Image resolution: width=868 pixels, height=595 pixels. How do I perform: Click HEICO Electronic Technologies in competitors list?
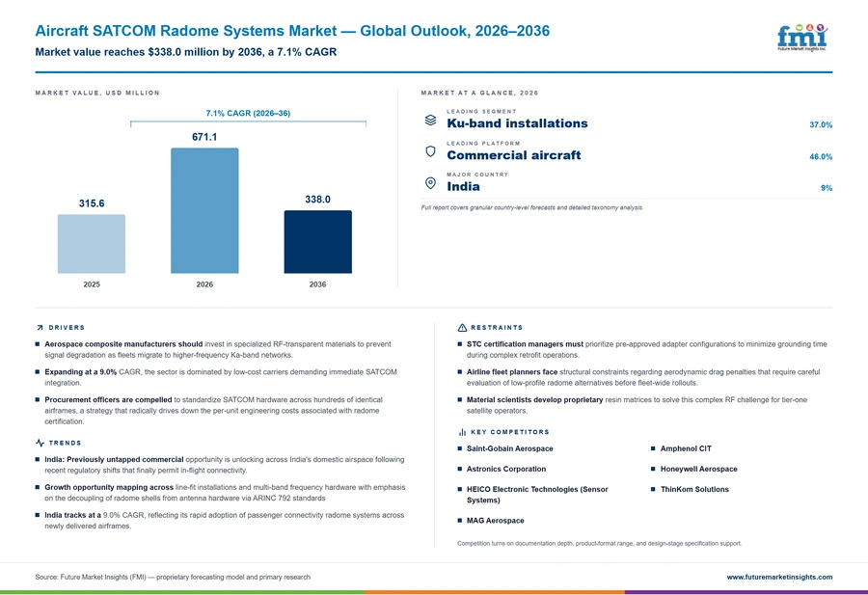(x=537, y=495)
